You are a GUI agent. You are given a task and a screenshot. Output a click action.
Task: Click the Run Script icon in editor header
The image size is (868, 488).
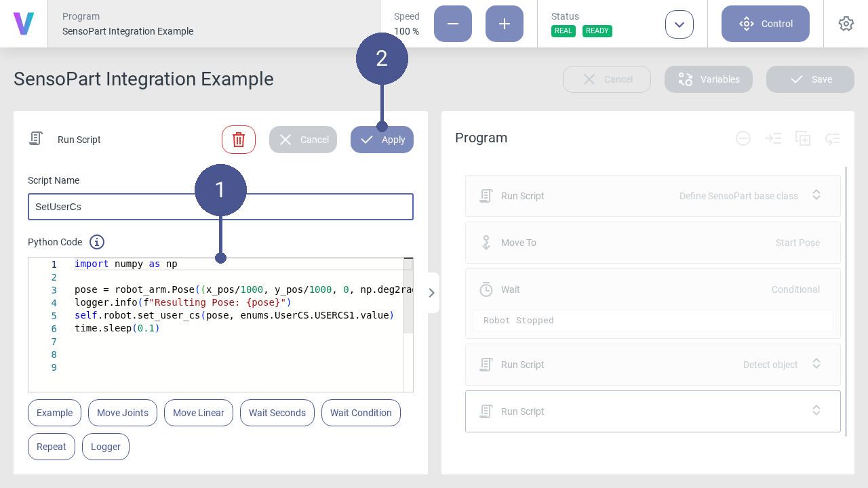(x=36, y=139)
